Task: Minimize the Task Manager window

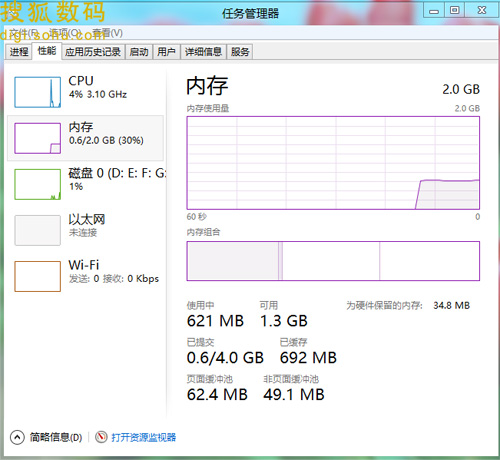Action: 434,11
